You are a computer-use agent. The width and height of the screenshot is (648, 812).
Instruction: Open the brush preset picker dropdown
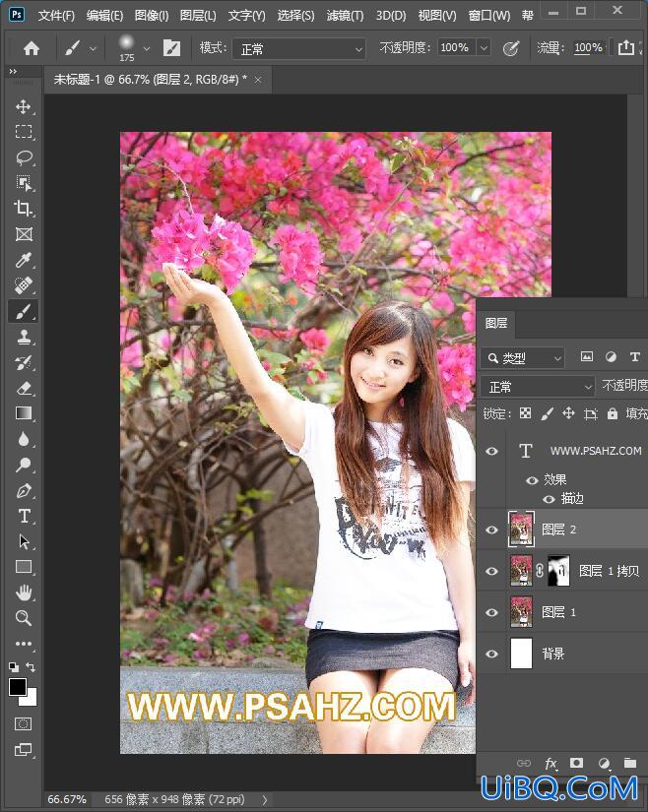(147, 48)
